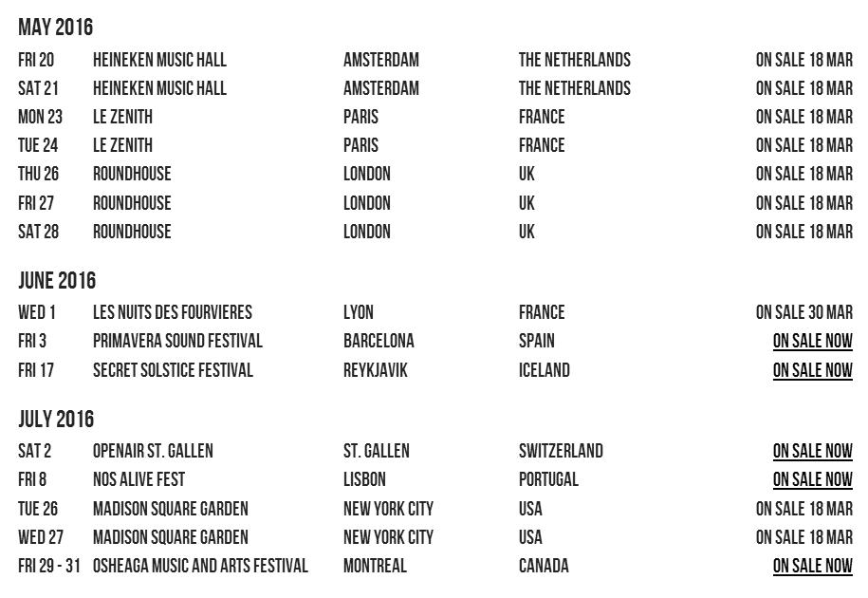Viewport: 868px width, 598px height.
Task: Click the Switzerland country text
Action: 561,451
